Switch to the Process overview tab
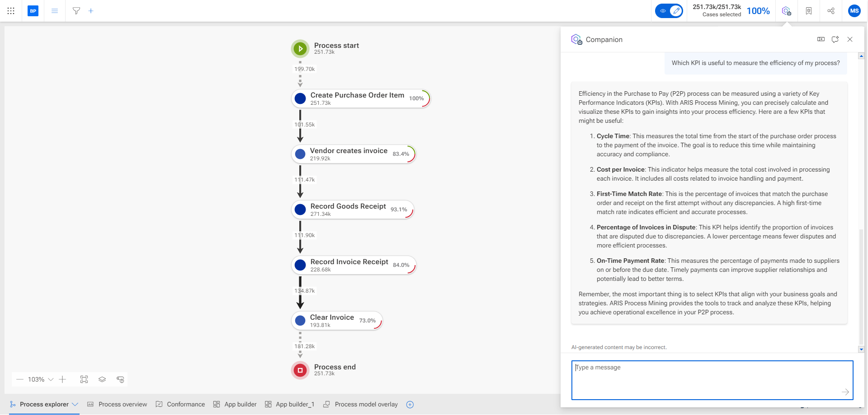 117,404
